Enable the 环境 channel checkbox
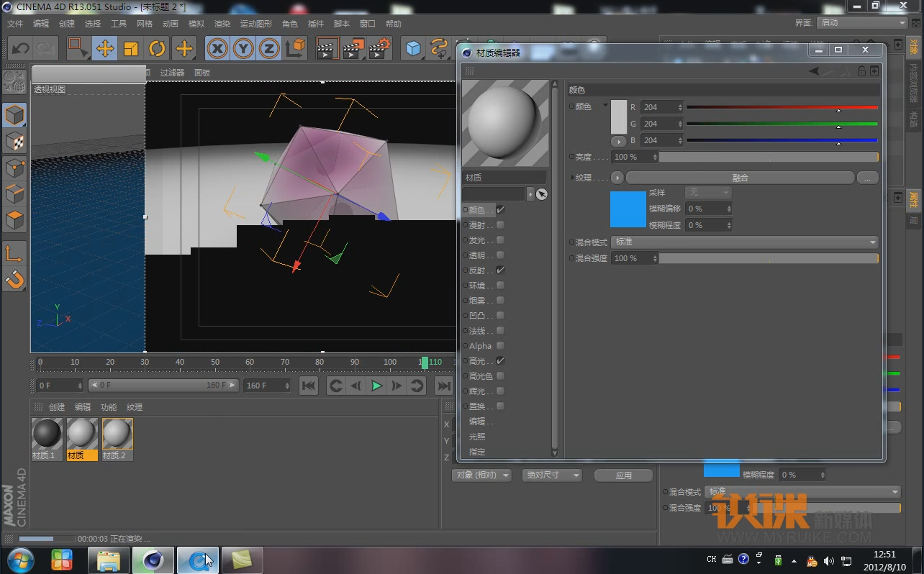Screen dimensions: 924x574 pyautogui.click(x=500, y=286)
